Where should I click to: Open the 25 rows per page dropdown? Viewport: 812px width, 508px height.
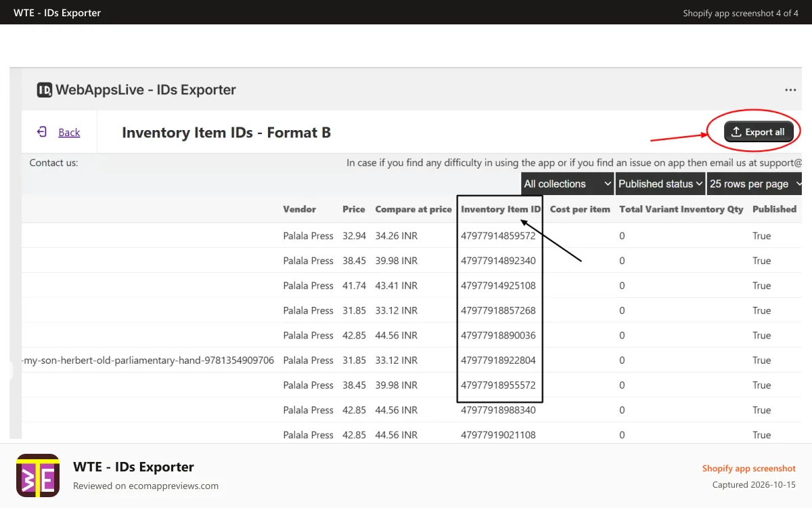click(x=754, y=184)
